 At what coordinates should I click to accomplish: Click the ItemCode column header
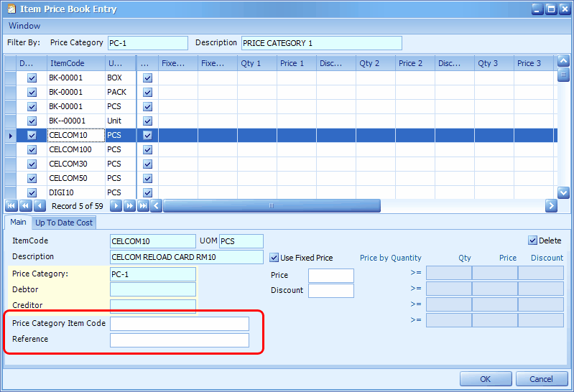point(75,63)
